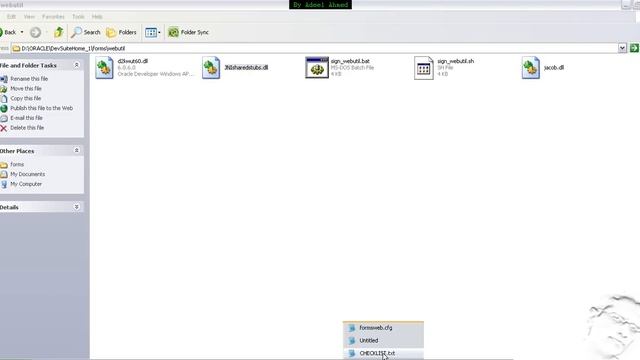This screenshot has width=640, height=360.
Task: Click Rename this file
Action: tap(29, 79)
